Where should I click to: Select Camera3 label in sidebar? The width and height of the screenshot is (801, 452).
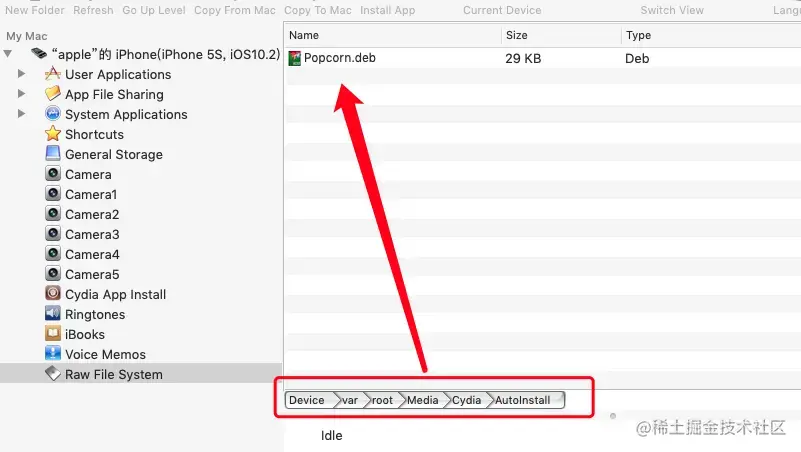click(x=92, y=234)
